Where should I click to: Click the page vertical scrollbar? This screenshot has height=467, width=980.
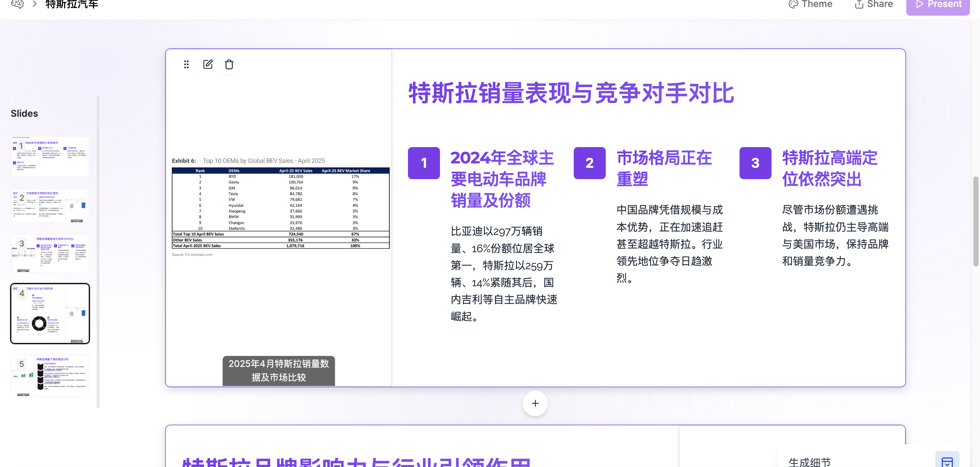(976, 222)
